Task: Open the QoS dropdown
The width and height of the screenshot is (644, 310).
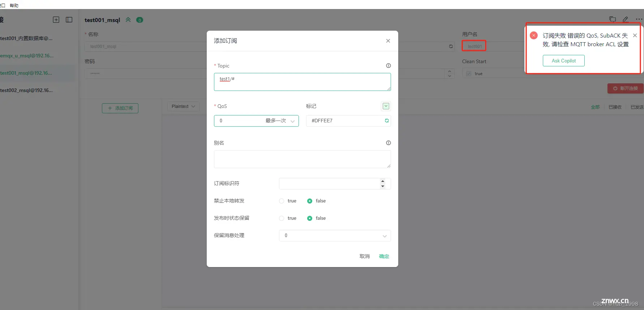Action: coord(256,121)
